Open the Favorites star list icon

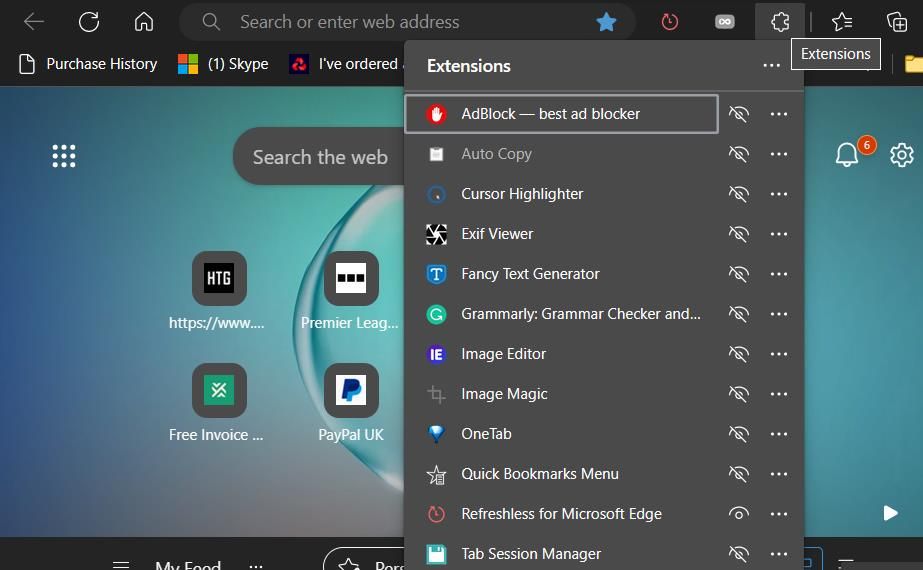842,22
